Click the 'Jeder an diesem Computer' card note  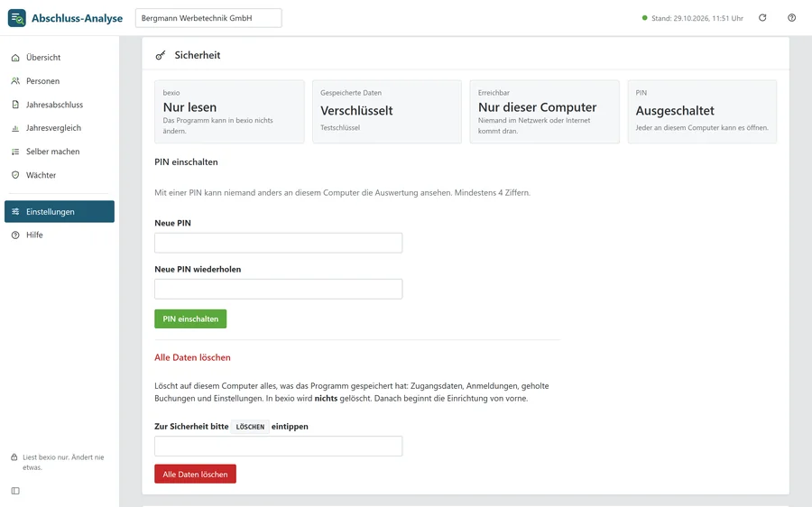point(702,128)
